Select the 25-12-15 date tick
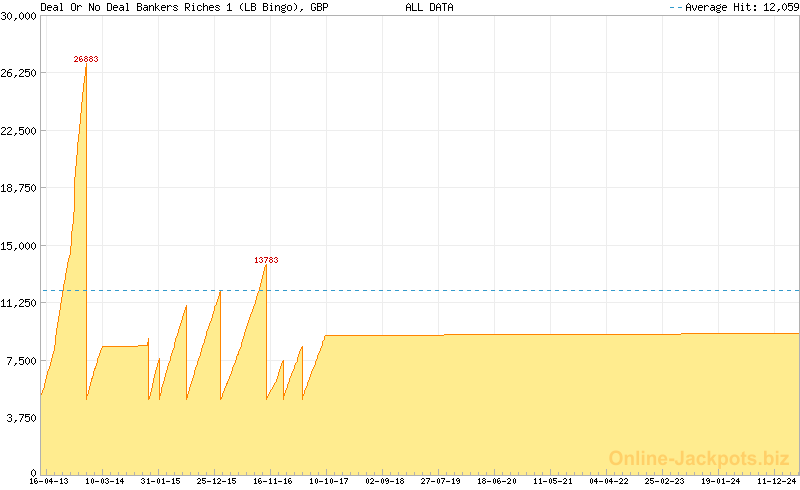 (x=216, y=481)
